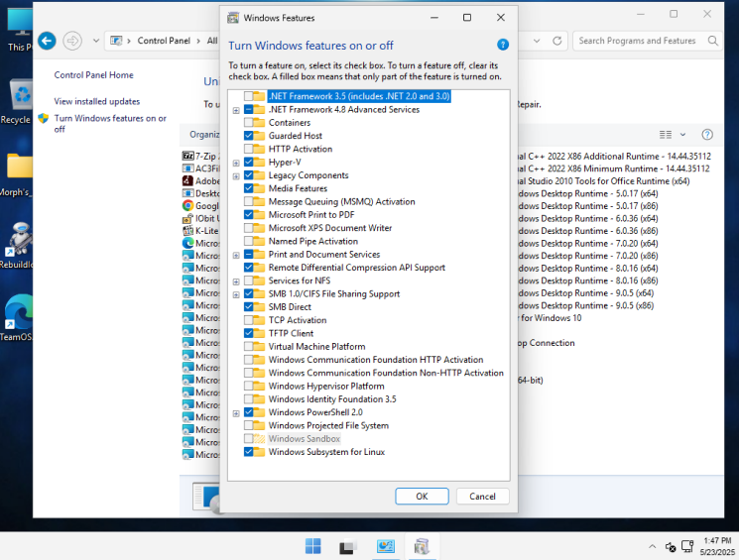The width and height of the screenshot is (739, 560).
Task: Change view layout icon in Programs and Features
Action: click(666, 135)
